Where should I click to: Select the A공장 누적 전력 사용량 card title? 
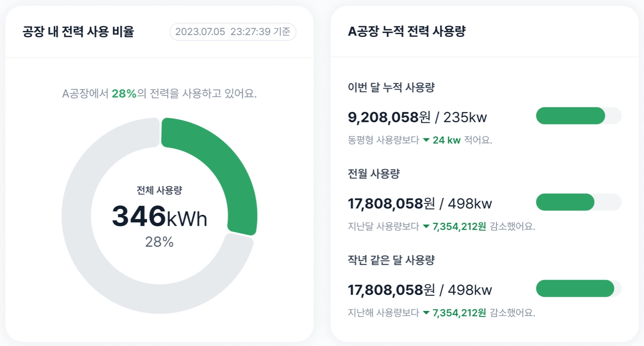pos(406,32)
